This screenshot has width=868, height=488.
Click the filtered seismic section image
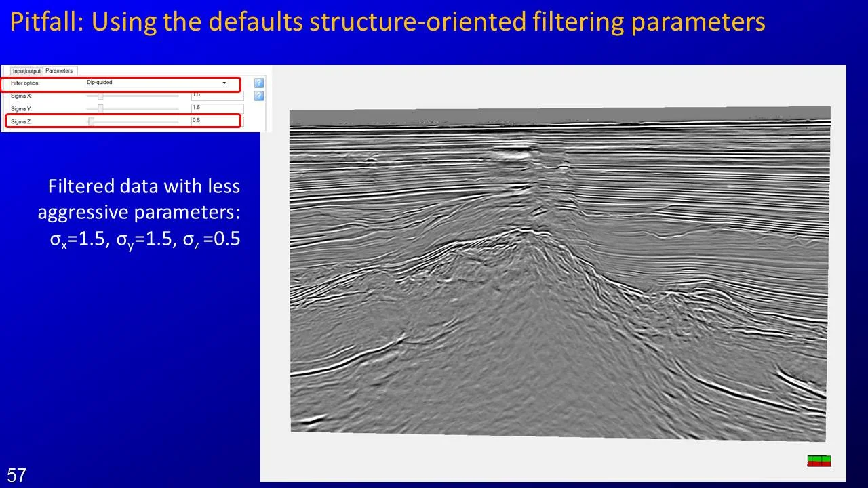coord(560,274)
